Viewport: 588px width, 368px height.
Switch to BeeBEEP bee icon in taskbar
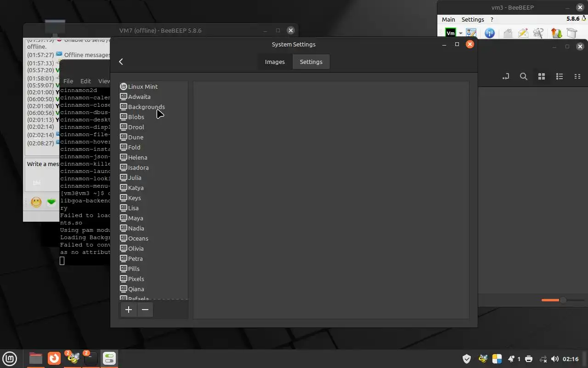(x=73, y=358)
